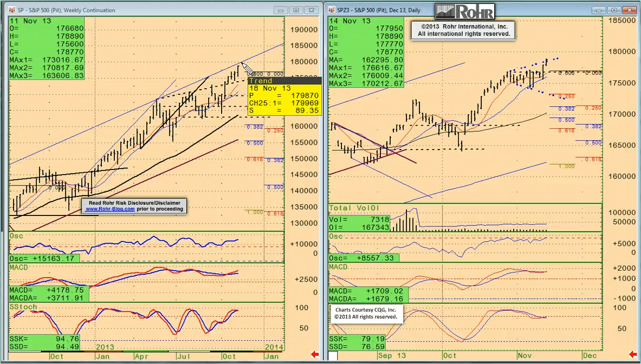Click the 180000 level on daily price scale
Image resolution: width=641 pixels, height=364 pixels.
coord(621,51)
